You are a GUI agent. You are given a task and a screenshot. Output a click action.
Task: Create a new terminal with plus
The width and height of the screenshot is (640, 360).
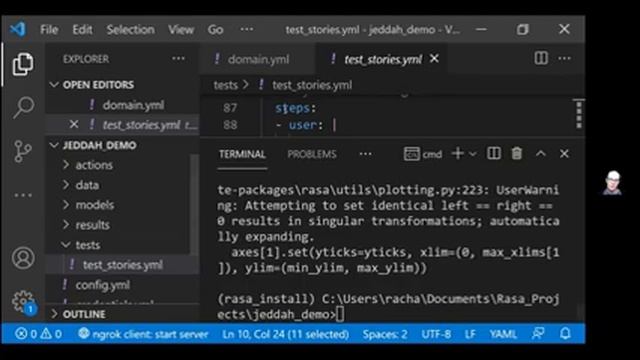click(x=458, y=153)
